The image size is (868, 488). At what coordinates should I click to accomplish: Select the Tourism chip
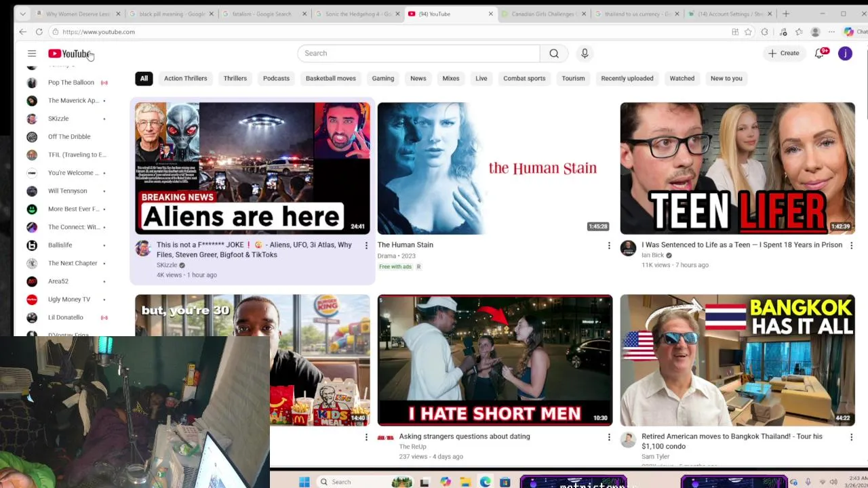(x=573, y=79)
